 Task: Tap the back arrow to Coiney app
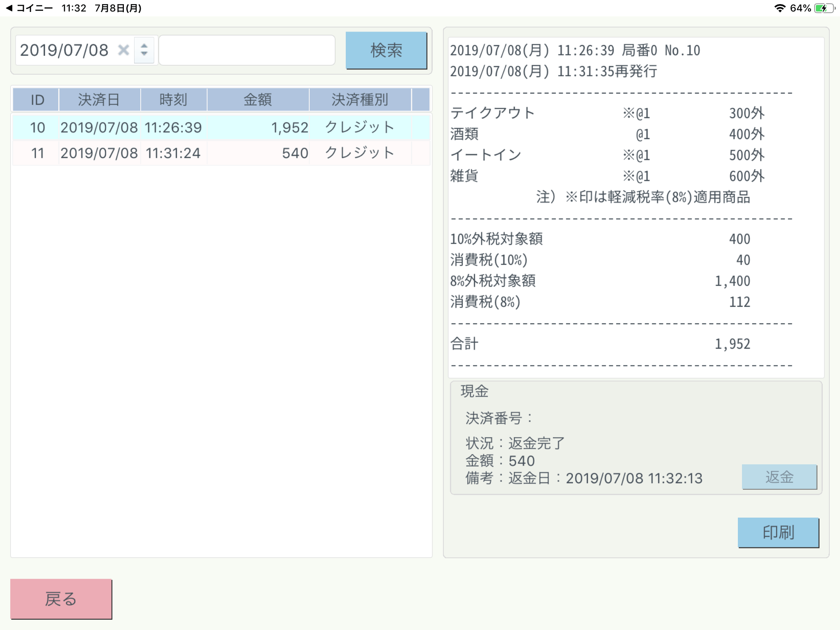10,8
